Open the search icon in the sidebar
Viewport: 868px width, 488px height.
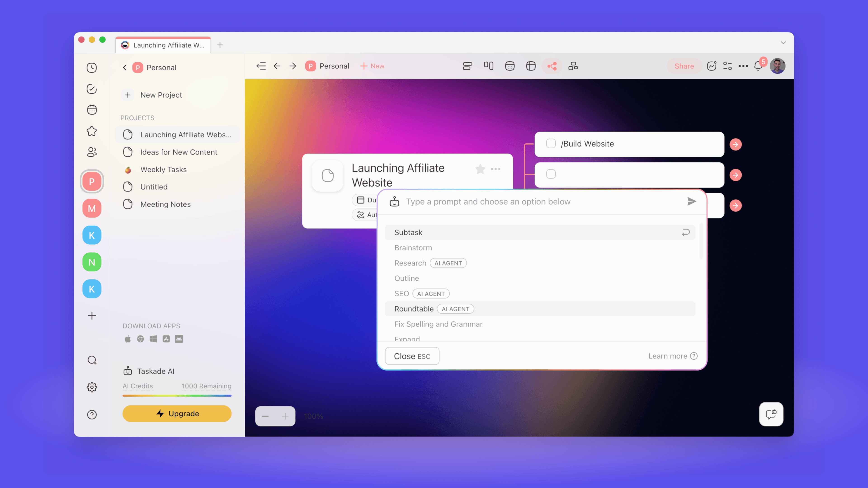92,360
